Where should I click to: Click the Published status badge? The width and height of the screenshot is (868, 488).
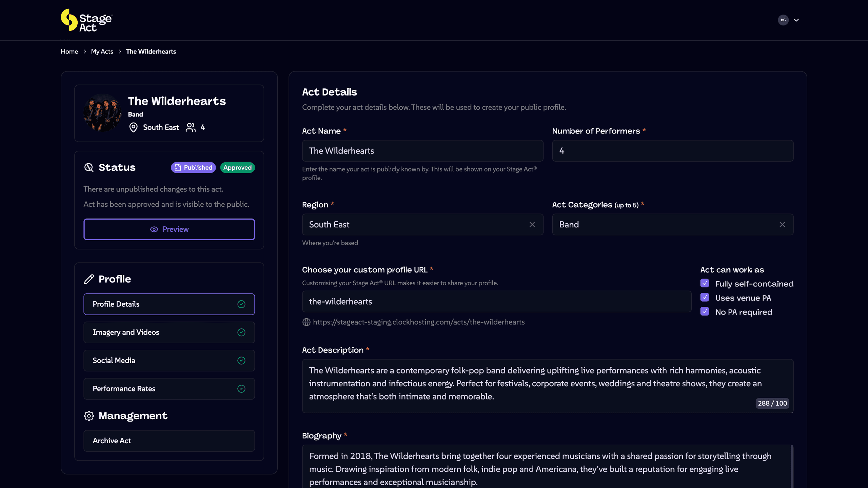click(x=193, y=167)
